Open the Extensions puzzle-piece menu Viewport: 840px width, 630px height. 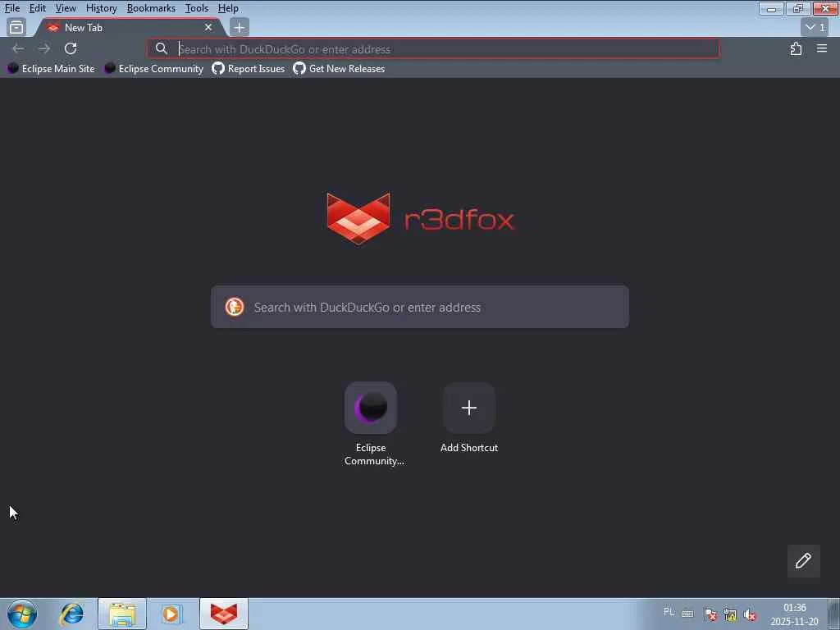pos(796,48)
